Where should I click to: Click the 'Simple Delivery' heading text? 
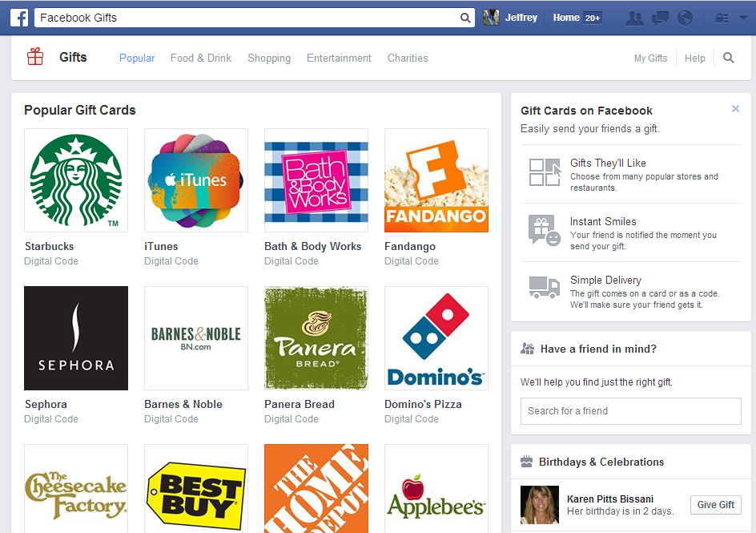(606, 280)
